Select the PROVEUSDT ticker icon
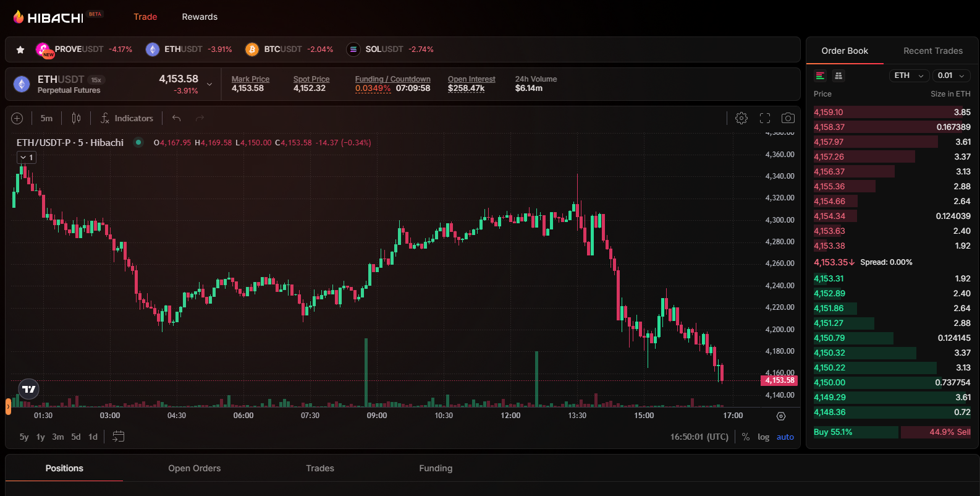 (x=43, y=49)
